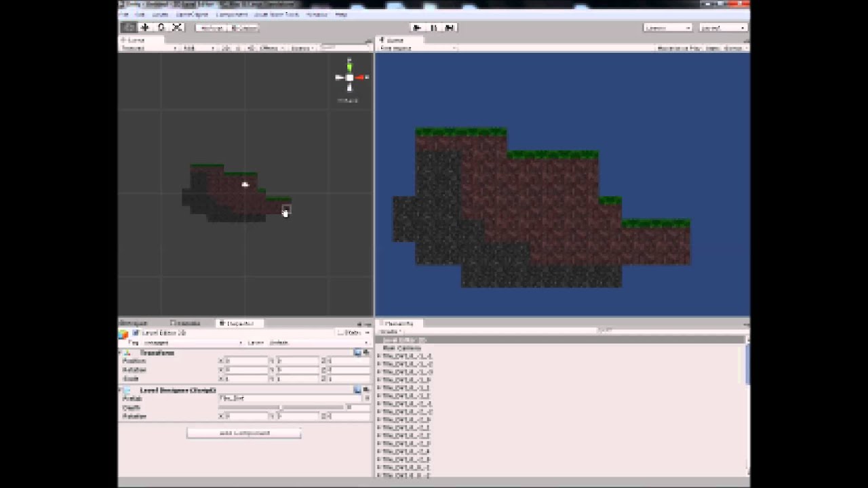Open the File menu
The width and height of the screenshot is (868, 488).
pyautogui.click(x=124, y=14)
